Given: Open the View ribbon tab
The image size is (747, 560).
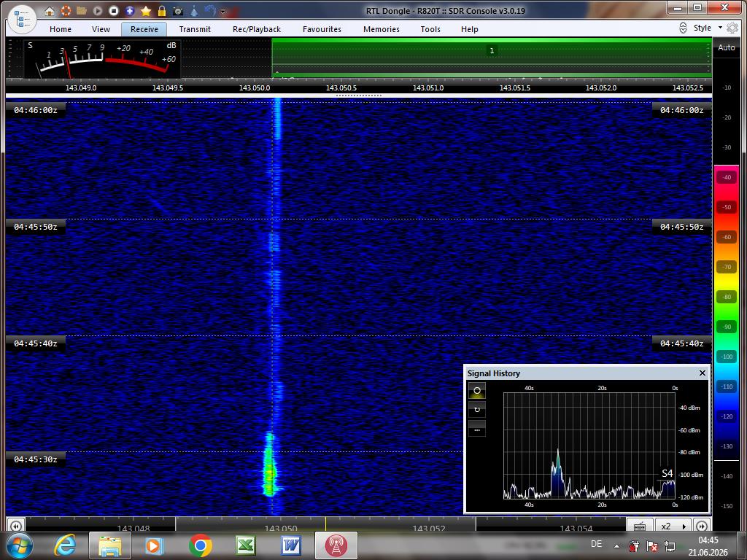Looking at the screenshot, I should pyautogui.click(x=101, y=29).
